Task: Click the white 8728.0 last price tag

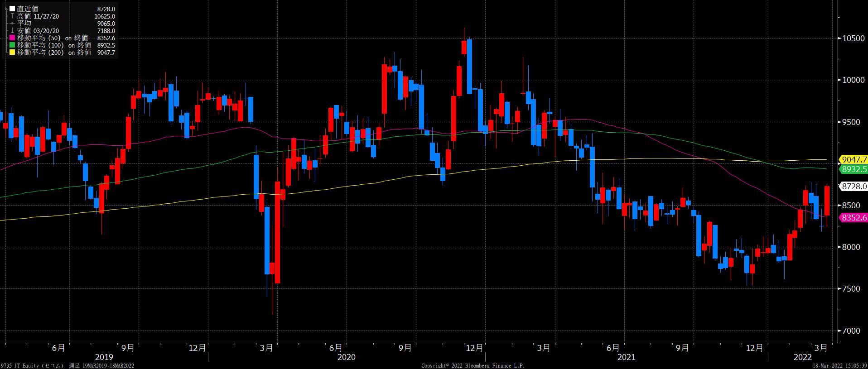Action: 854,186
